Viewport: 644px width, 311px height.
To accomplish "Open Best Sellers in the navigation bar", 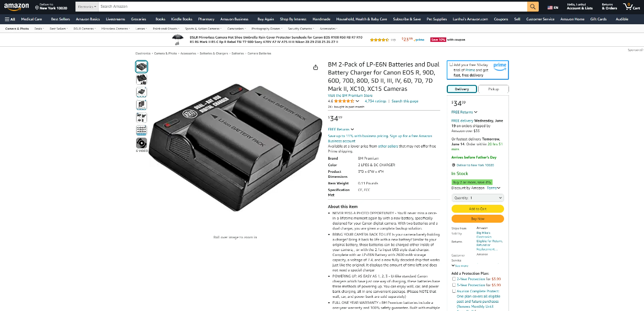I will click(61, 19).
